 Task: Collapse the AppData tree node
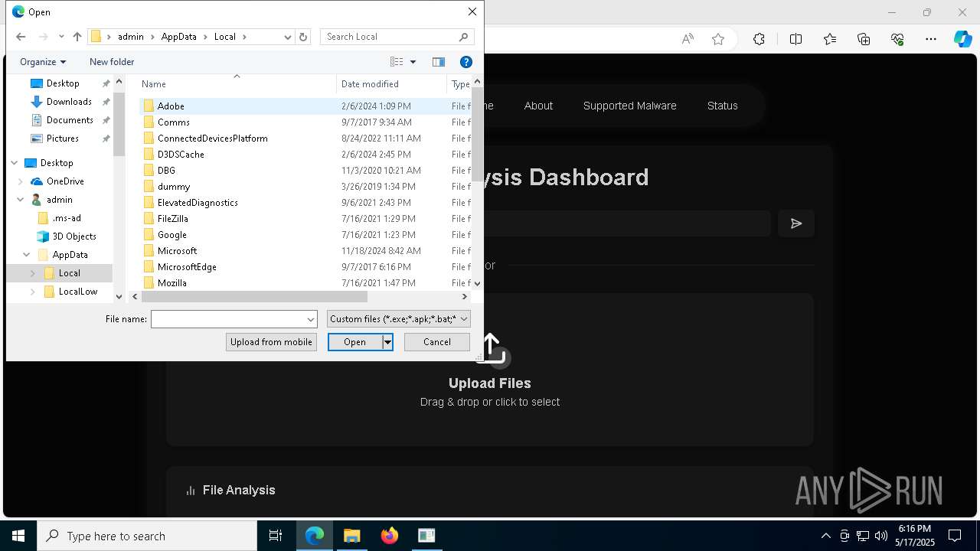27,255
